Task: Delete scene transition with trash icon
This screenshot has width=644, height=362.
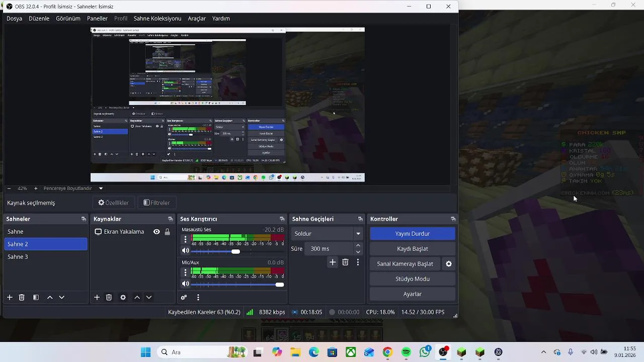Action: click(345, 262)
